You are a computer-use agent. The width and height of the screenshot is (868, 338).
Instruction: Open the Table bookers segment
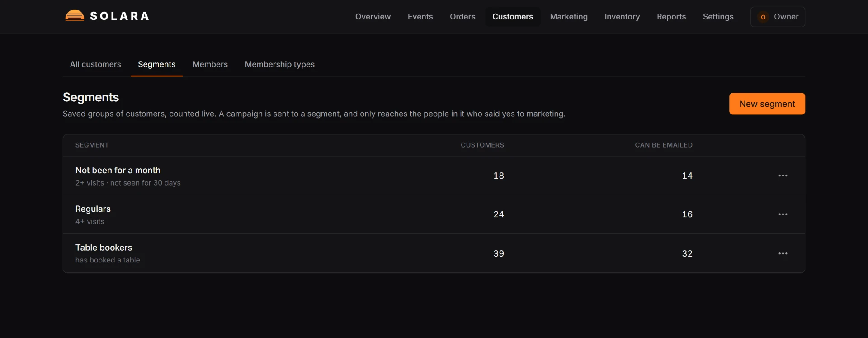(x=104, y=248)
